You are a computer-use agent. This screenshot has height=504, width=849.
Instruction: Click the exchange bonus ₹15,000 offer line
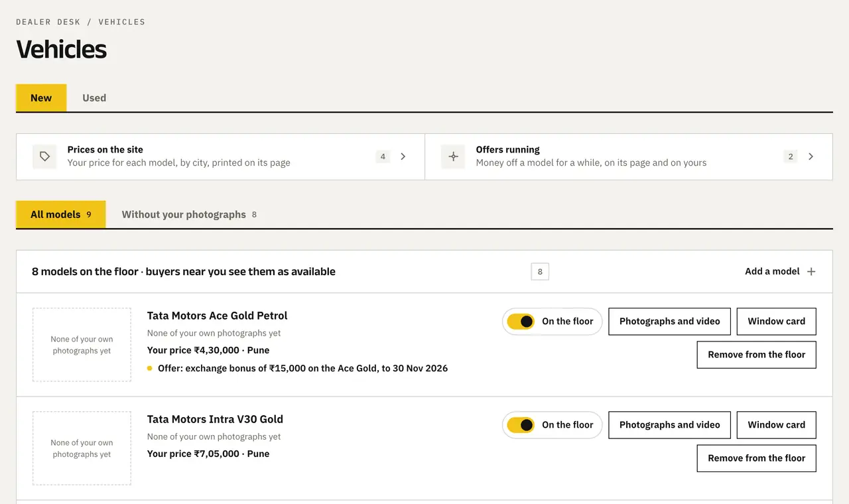coord(297,368)
